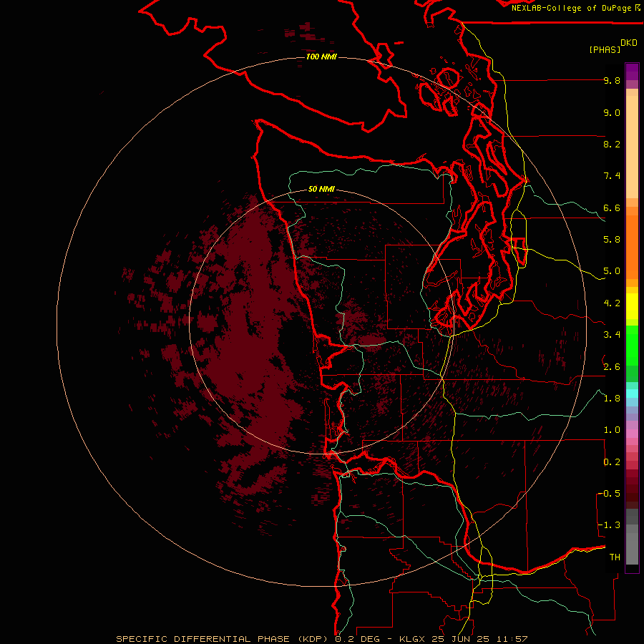The width and height of the screenshot is (644, 644).
Task: Click the TH threshold label
Action: [615, 557]
